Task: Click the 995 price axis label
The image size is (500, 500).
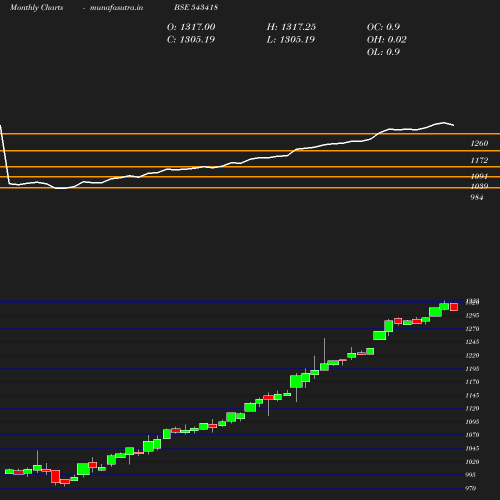Action: coord(471,475)
